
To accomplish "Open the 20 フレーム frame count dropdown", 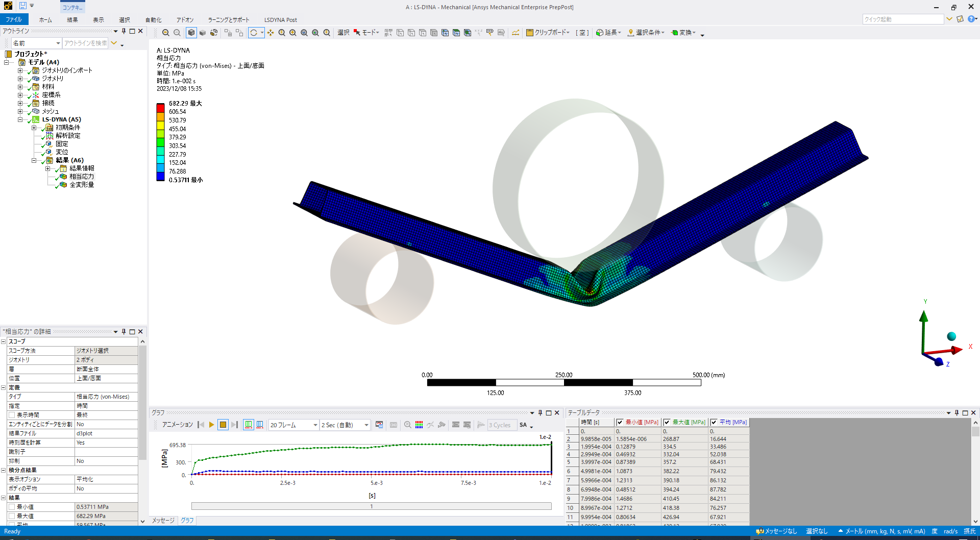I will (x=315, y=425).
